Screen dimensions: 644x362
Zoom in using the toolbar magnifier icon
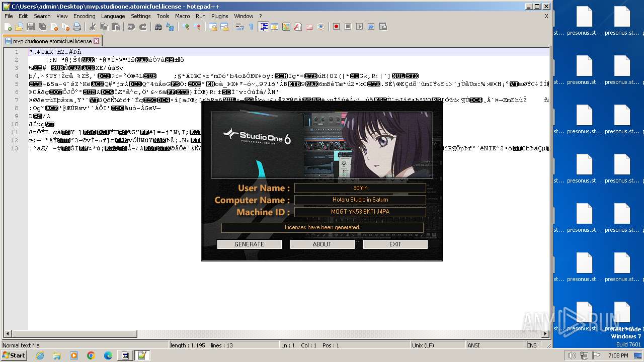point(186,27)
